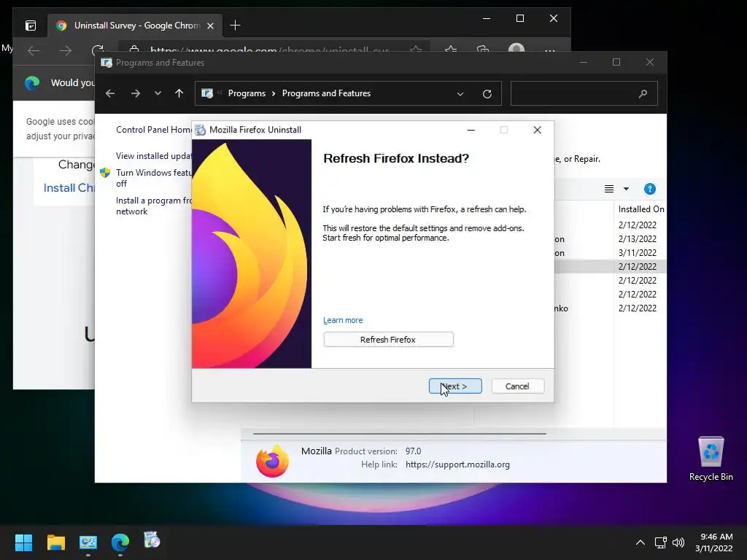Click the Programs breadcrumb
Viewport: 747px width, 560px height.
[247, 93]
